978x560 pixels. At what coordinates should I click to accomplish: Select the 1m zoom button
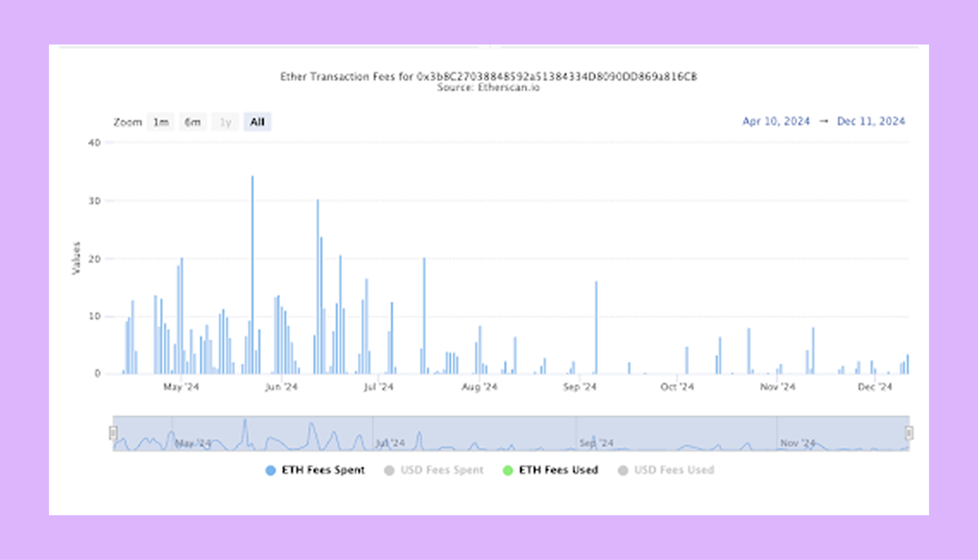point(161,122)
